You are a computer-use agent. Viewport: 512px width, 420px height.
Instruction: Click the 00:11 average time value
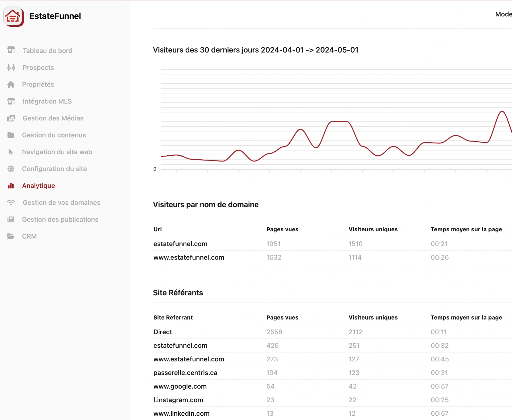pos(439,332)
